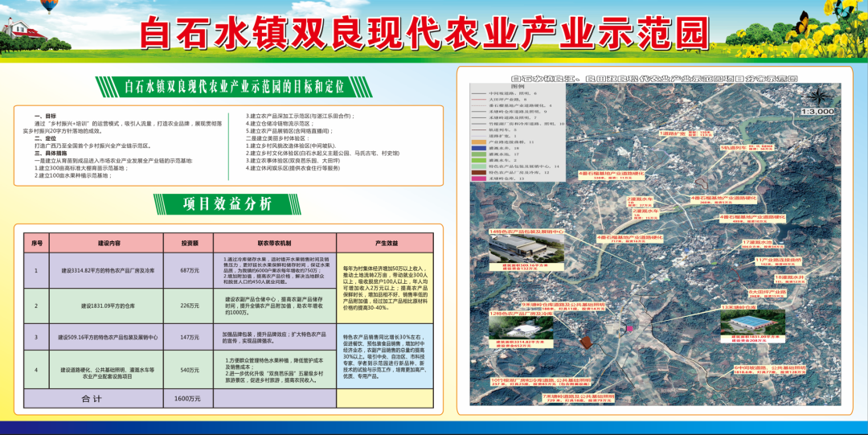Click the orange butterfly in the banner
This screenshot has width=868, height=435.
[x=801, y=24]
